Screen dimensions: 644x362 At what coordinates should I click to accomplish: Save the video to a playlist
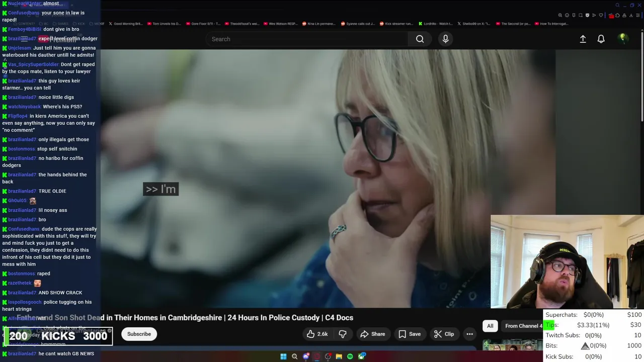[410, 334]
